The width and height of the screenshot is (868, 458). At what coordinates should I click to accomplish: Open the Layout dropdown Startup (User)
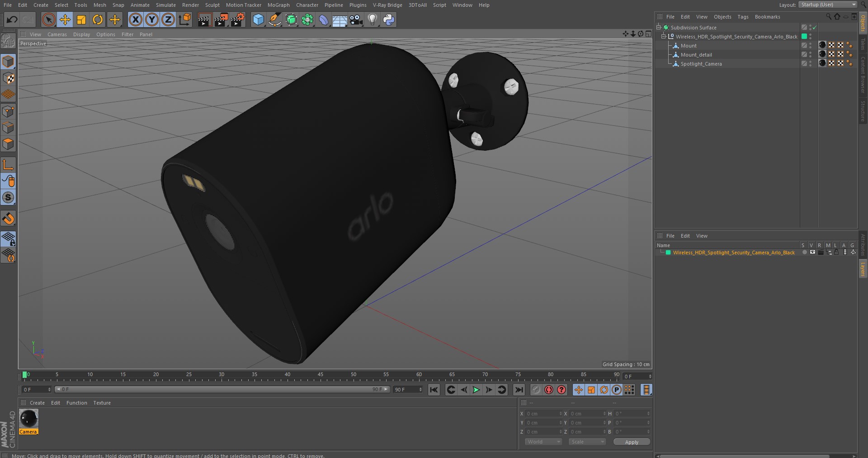pyautogui.click(x=827, y=5)
